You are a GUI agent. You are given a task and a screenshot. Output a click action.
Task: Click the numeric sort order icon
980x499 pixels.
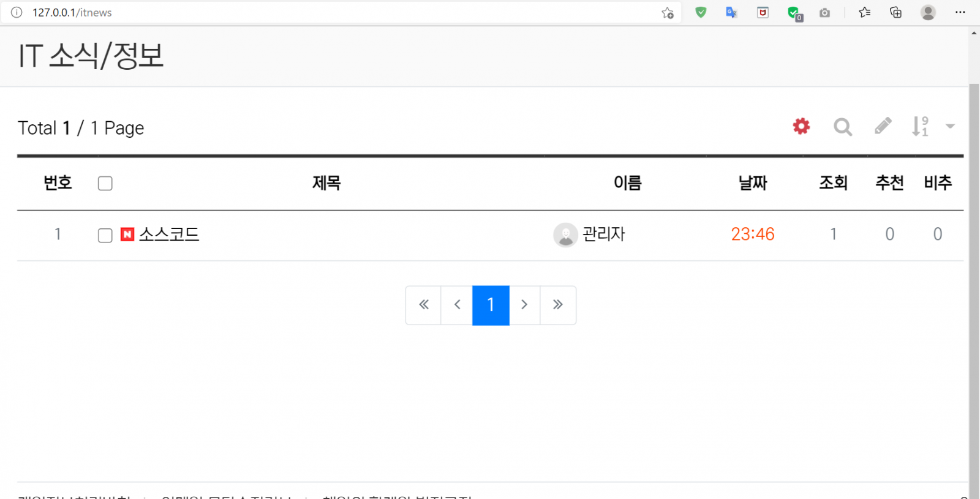coord(920,126)
